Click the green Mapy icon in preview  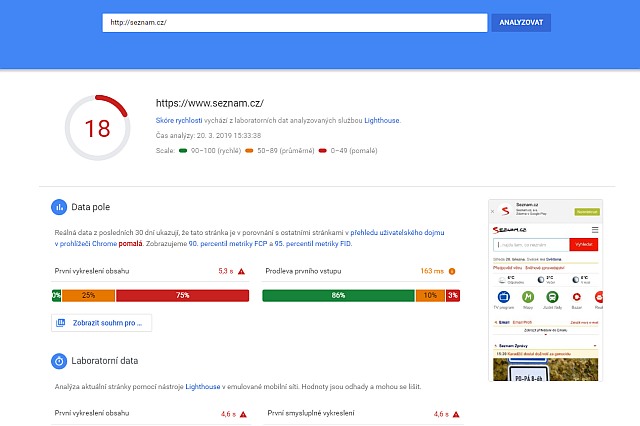click(528, 297)
